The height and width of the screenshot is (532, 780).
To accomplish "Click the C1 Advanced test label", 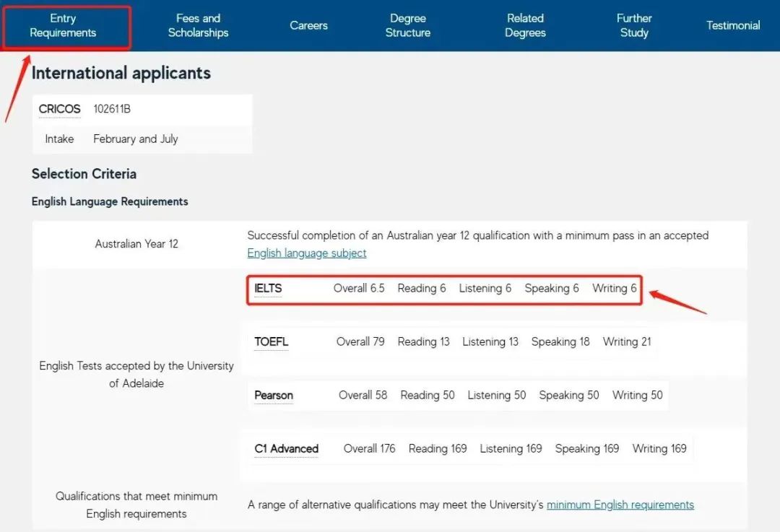I will pyautogui.click(x=286, y=448).
